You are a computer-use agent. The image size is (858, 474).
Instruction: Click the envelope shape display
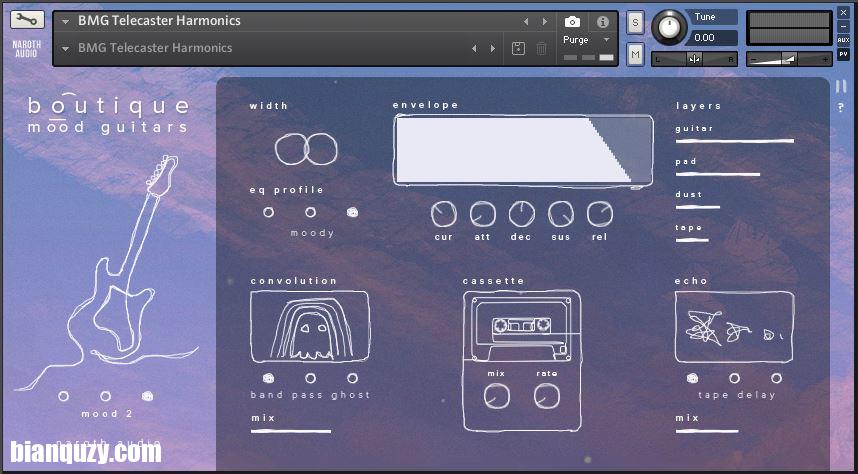(x=523, y=149)
